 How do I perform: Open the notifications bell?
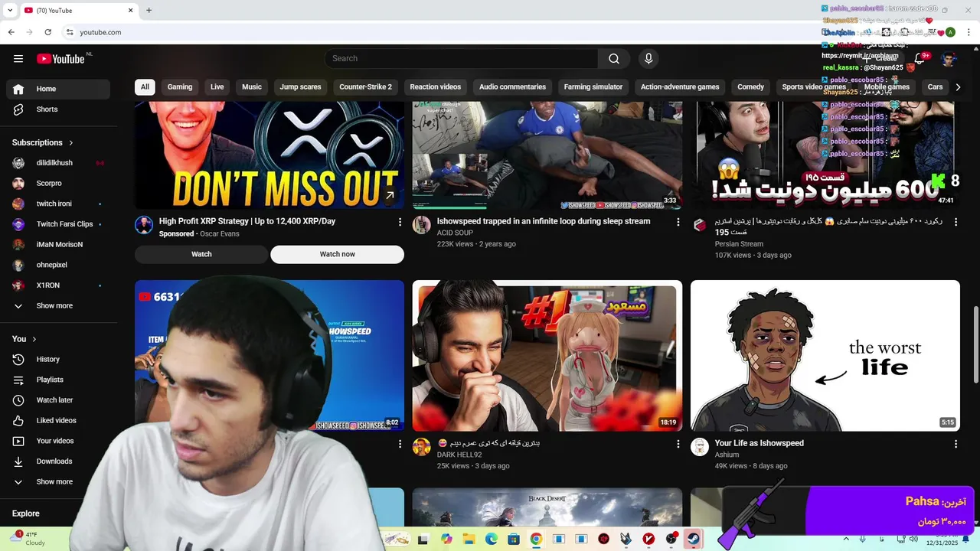pos(920,59)
